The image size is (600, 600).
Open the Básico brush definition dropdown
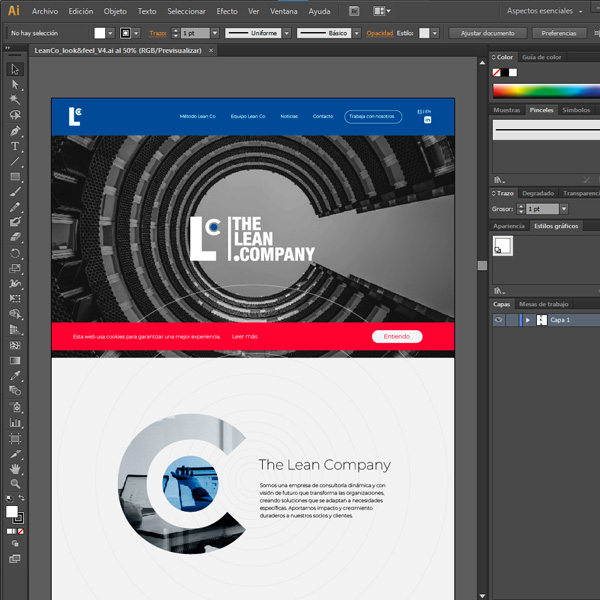click(357, 33)
